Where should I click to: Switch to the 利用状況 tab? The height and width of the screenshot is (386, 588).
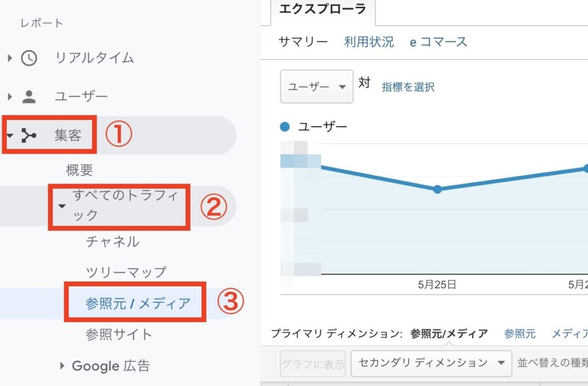coord(369,41)
